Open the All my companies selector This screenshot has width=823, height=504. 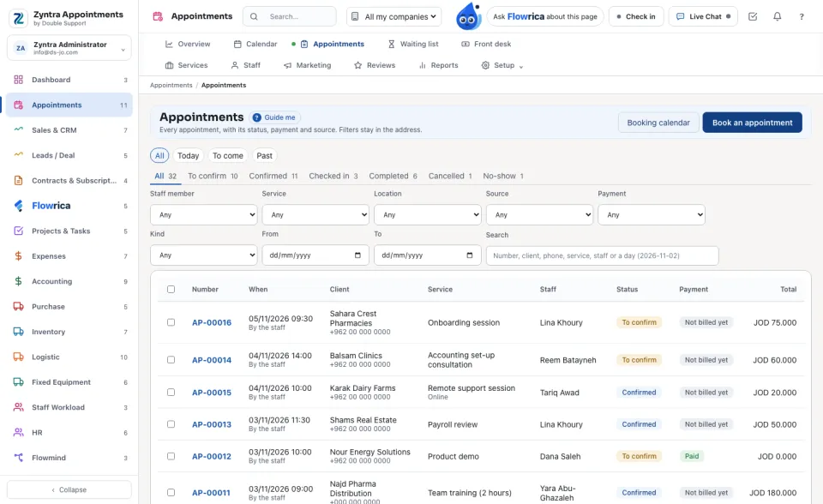click(394, 16)
